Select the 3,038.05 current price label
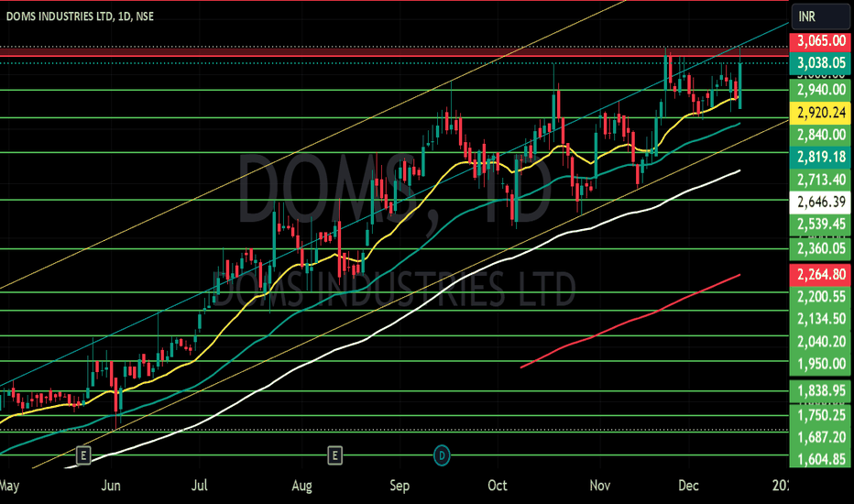Viewport: 854px width, 504px height. pyautogui.click(x=820, y=62)
